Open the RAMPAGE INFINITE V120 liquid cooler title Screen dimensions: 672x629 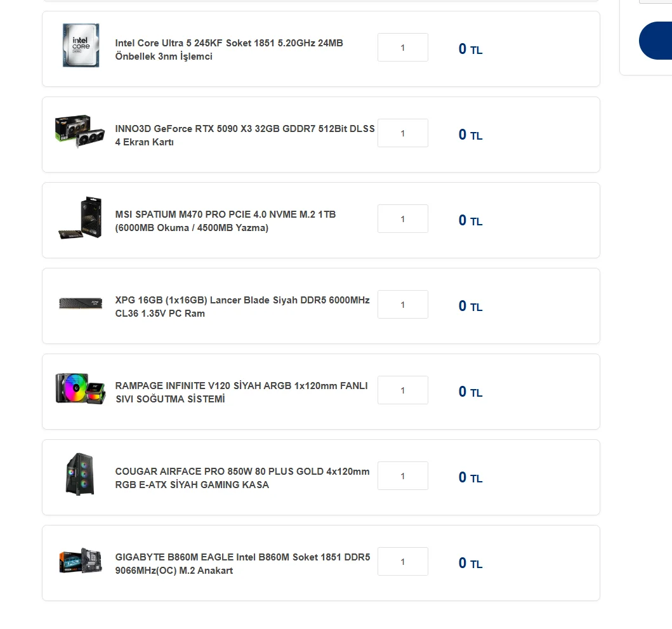click(x=241, y=392)
